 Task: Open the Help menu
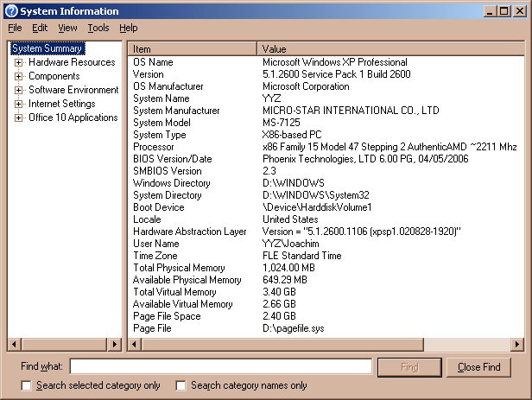(x=128, y=28)
